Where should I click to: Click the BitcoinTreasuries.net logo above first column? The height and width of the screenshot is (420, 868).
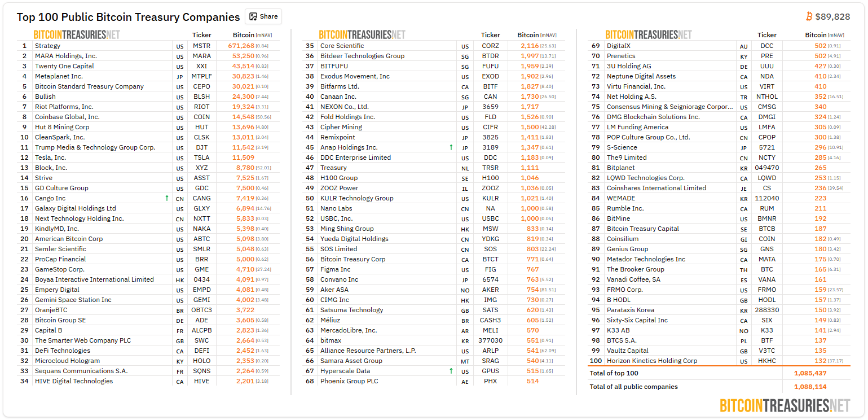point(77,35)
